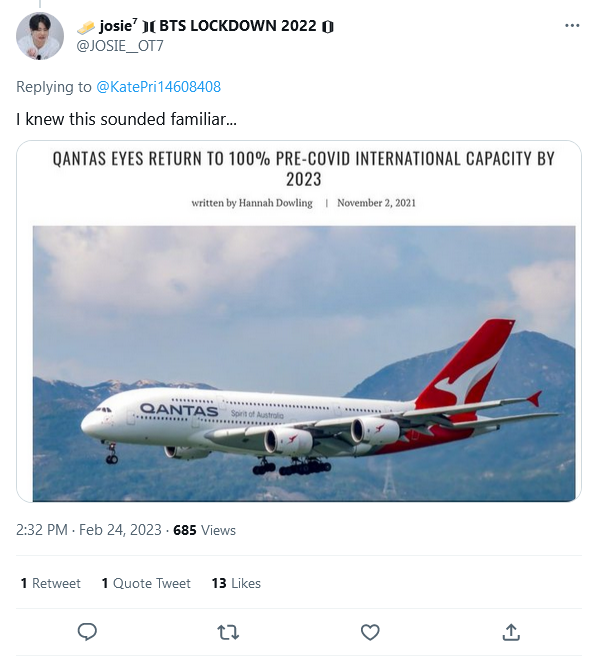The width and height of the screenshot is (598, 656).
Task: Open the three-dot more options menu
Action: coord(572,26)
